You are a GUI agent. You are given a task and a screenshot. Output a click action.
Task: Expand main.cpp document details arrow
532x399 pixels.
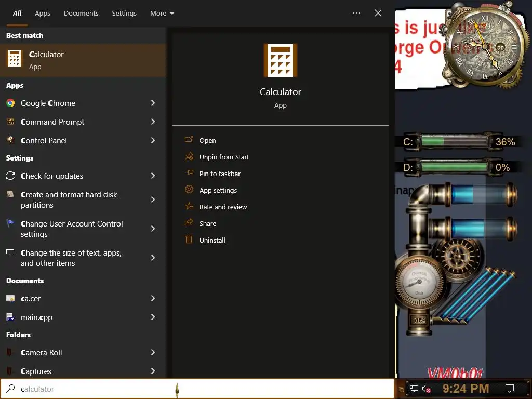(x=153, y=317)
